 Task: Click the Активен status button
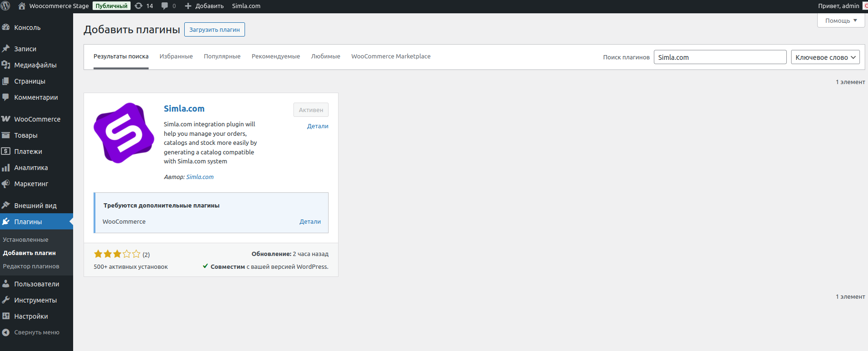(311, 110)
